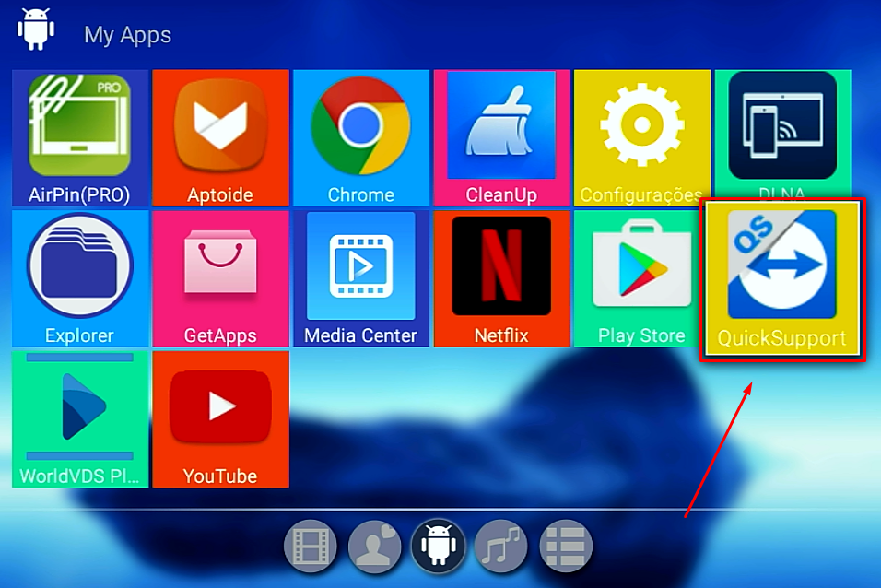881x588 pixels.
Task: Open the Chrome browser
Action: pyautogui.click(x=360, y=137)
